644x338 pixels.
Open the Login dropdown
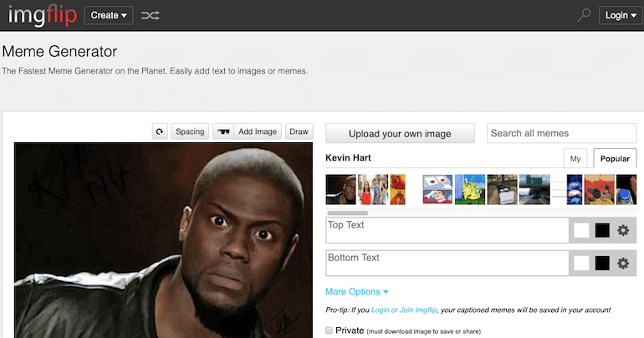click(x=621, y=15)
